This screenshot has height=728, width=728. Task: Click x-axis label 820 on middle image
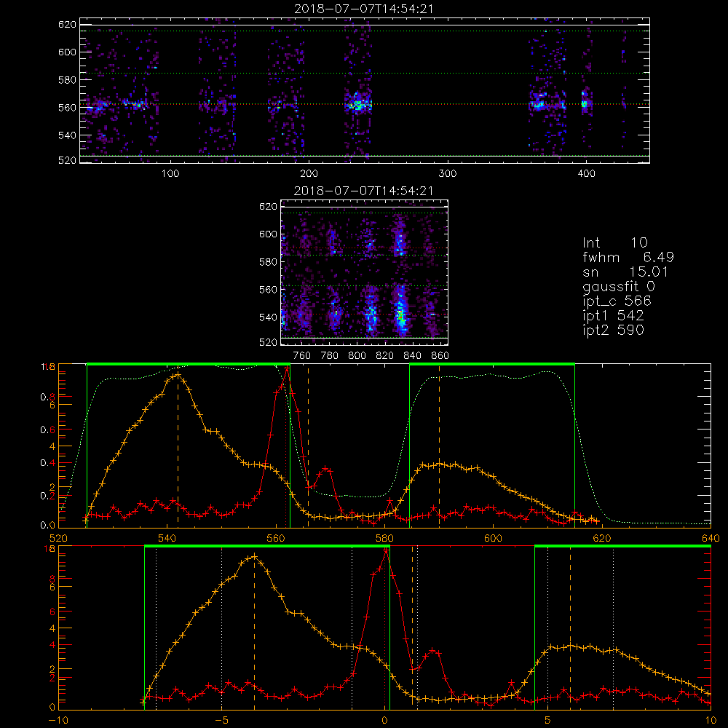[x=384, y=356]
